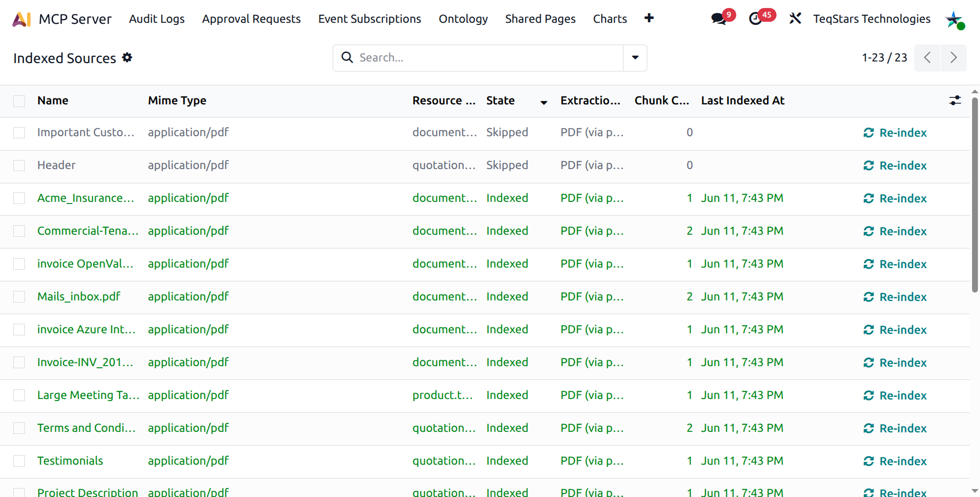This screenshot has height=497, width=980.
Task: Click the vertical scrollbar thumb
Action: tap(975, 195)
